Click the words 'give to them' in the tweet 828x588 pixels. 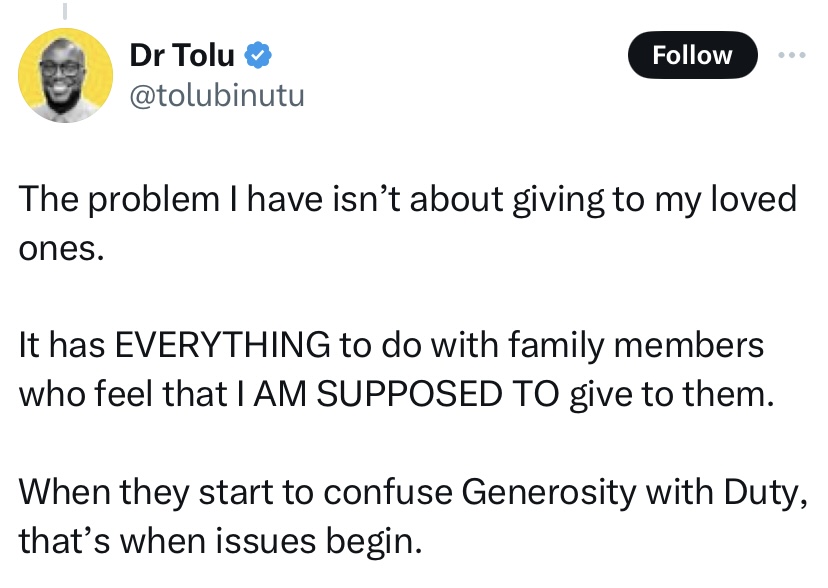pos(669,393)
